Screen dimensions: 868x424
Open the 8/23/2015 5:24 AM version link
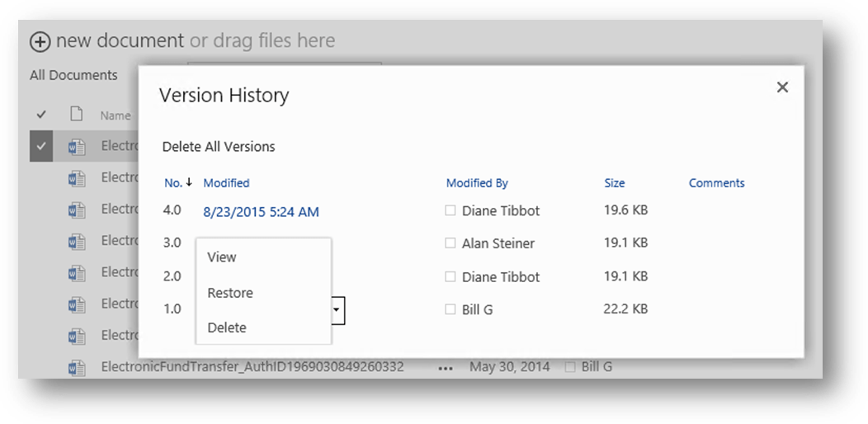[x=261, y=212]
